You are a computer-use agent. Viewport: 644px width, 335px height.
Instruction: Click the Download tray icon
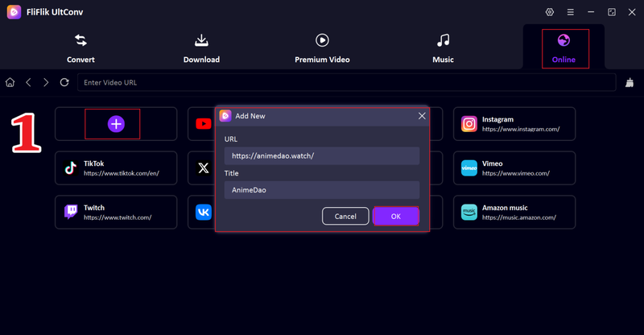(201, 40)
